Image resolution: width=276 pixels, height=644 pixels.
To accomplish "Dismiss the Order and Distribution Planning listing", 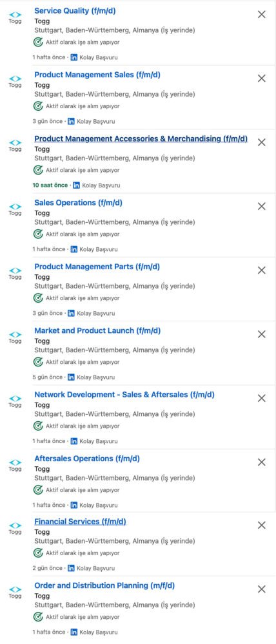I will (261, 589).
